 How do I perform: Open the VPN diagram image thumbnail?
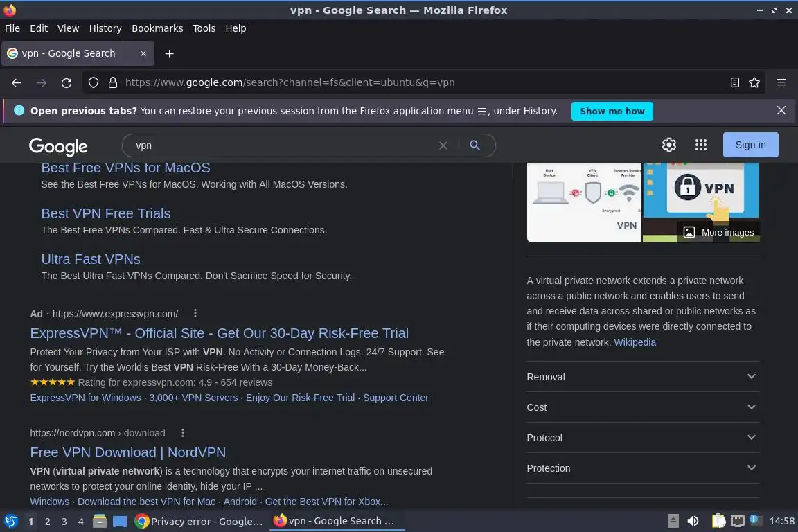pyautogui.click(x=584, y=202)
